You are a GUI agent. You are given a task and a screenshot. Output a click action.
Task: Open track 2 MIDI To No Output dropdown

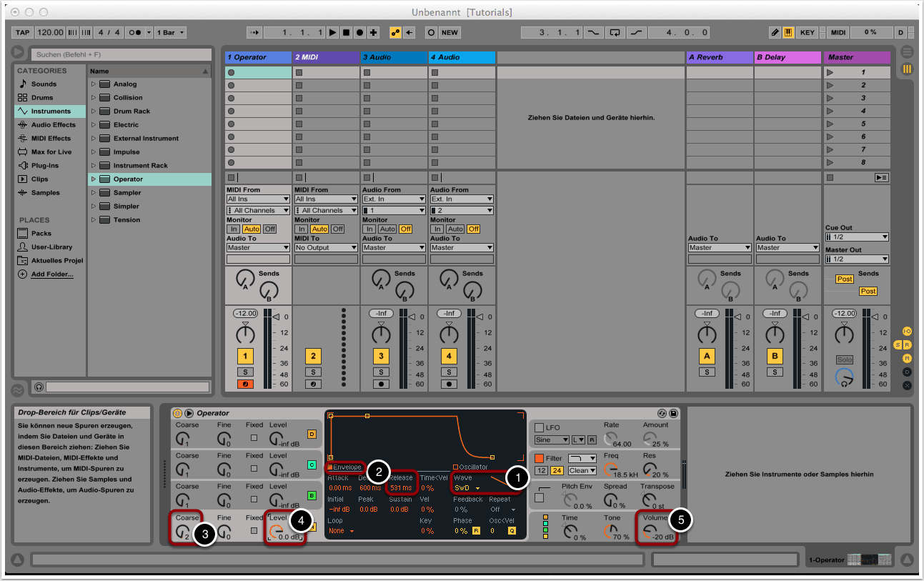pyautogui.click(x=326, y=248)
